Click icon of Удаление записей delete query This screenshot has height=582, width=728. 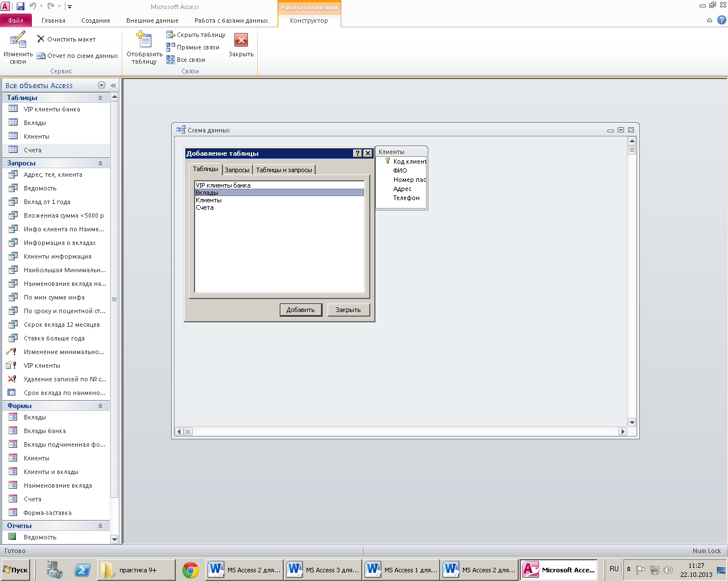point(11,379)
